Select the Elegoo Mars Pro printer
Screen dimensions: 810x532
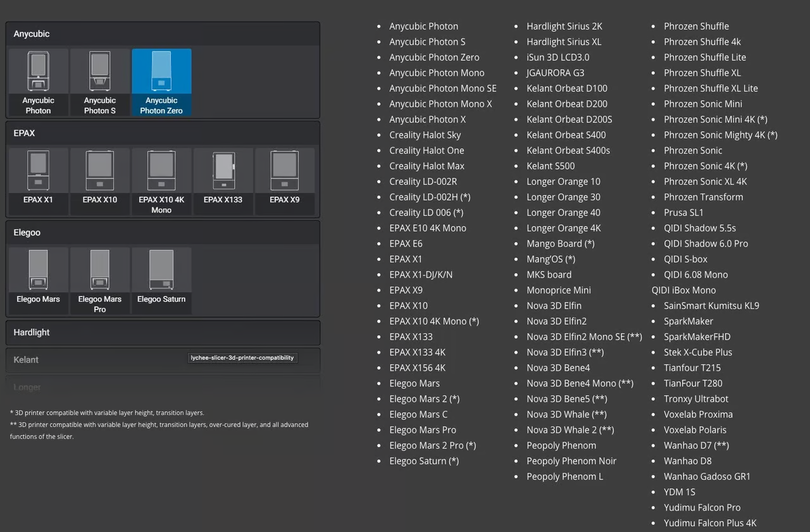click(x=100, y=280)
